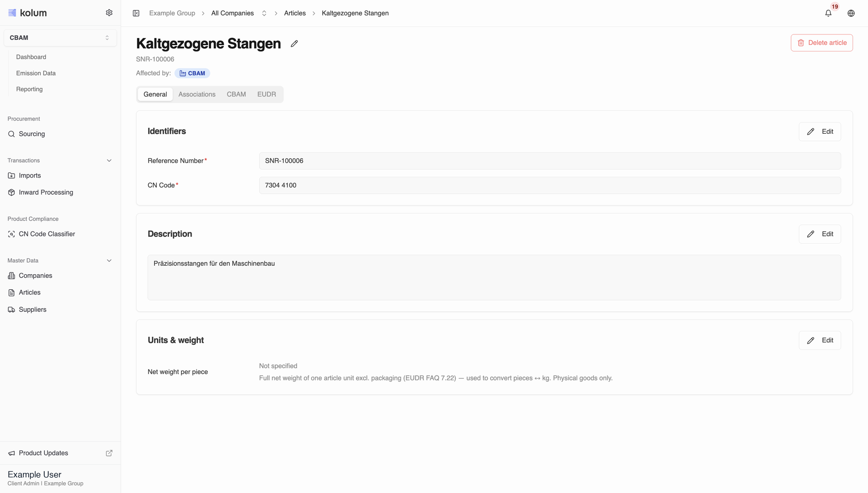
Task: Click the SNR-100006 subtitle under title
Action: click(x=155, y=59)
